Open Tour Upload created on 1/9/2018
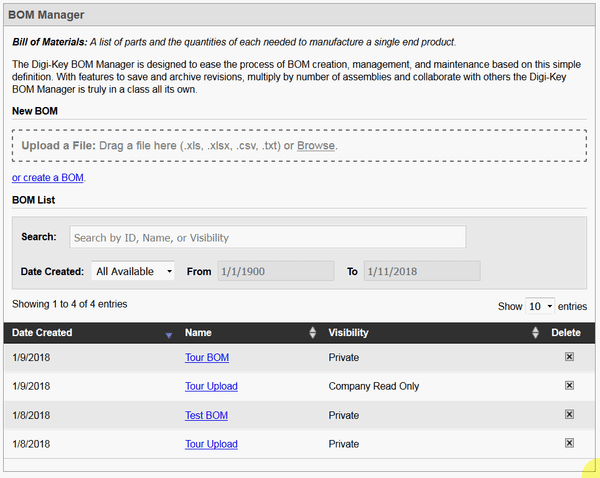The image size is (600, 478). 211,386
